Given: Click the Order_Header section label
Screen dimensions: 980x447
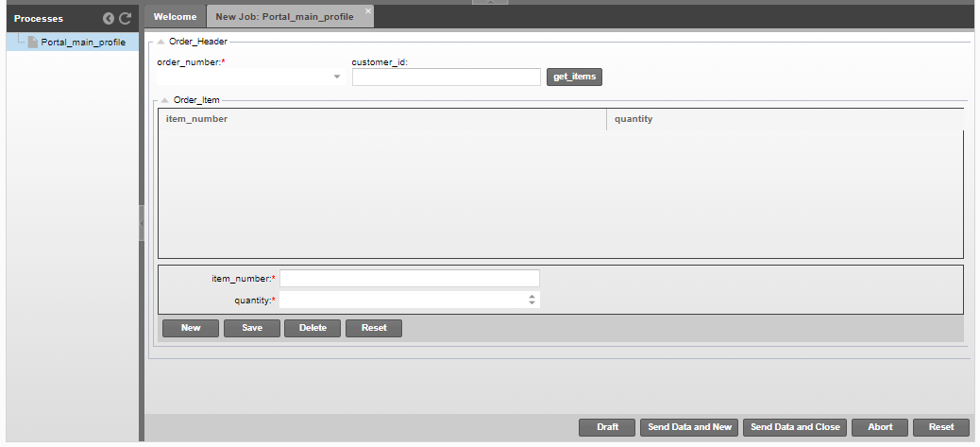Looking at the screenshot, I should pyautogui.click(x=198, y=42).
